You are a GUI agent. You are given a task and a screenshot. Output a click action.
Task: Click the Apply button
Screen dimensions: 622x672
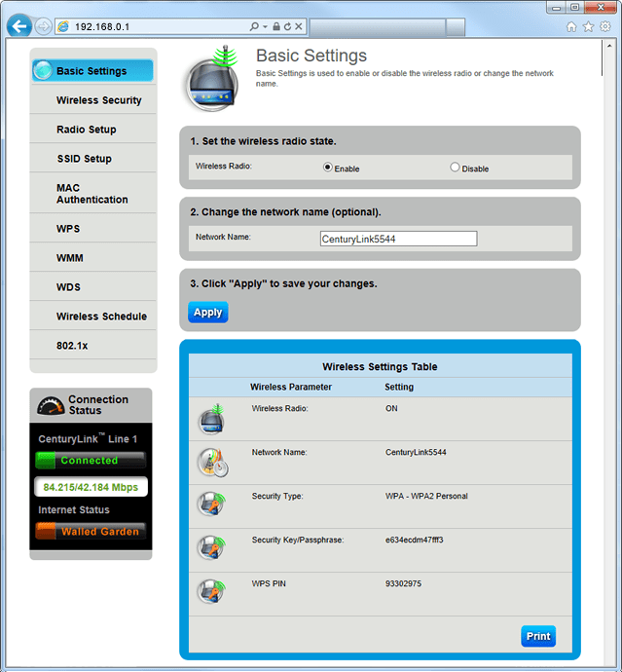(x=207, y=312)
